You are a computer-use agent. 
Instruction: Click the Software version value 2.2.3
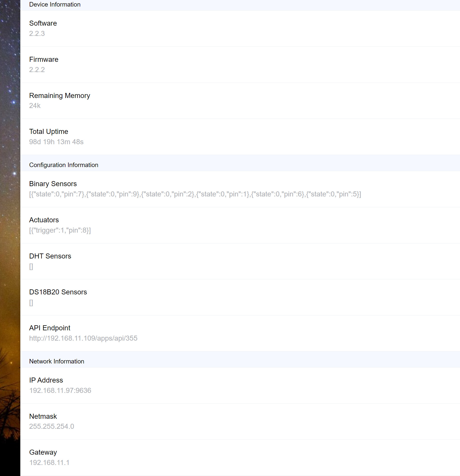[37, 33]
